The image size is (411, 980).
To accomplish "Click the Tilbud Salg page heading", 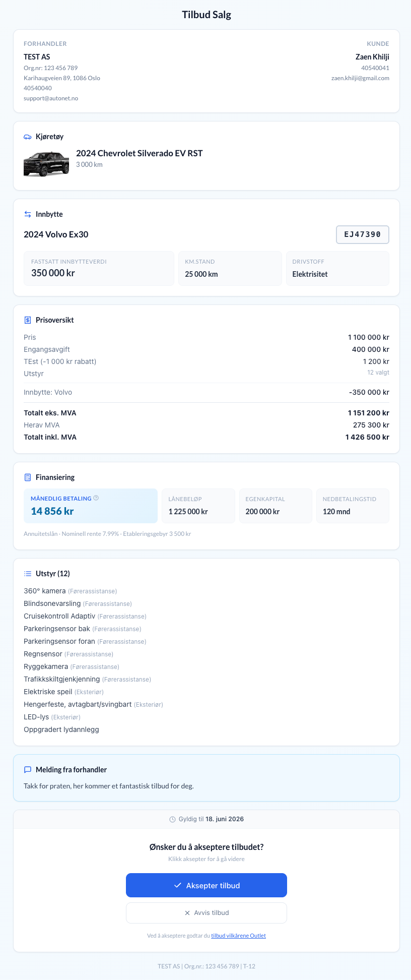I will pyautogui.click(x=207, y=15).
